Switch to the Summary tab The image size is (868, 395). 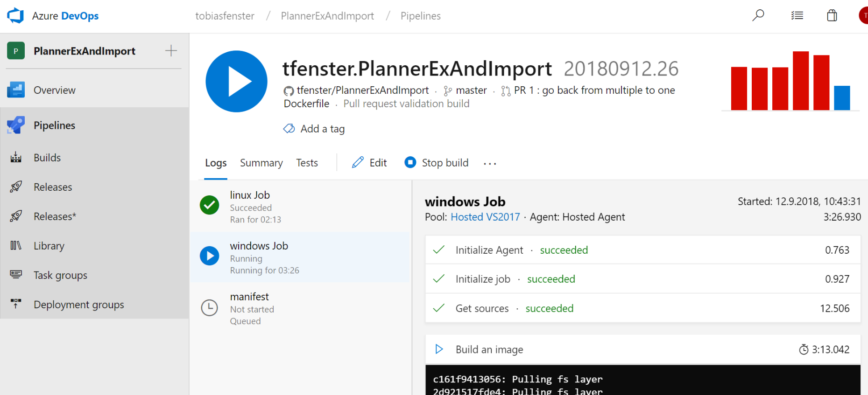pos(261,163)
